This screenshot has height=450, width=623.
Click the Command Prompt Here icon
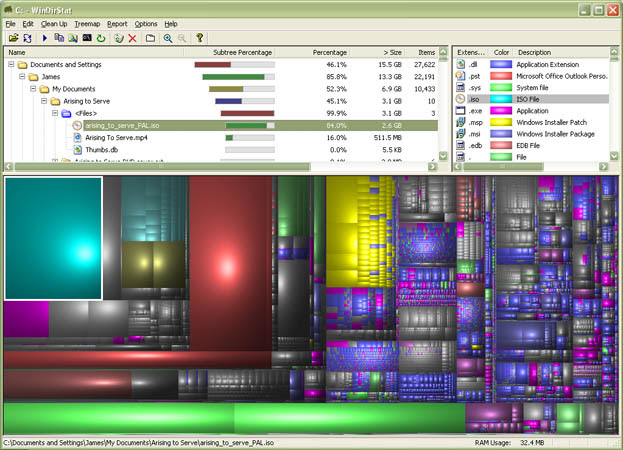87,38
